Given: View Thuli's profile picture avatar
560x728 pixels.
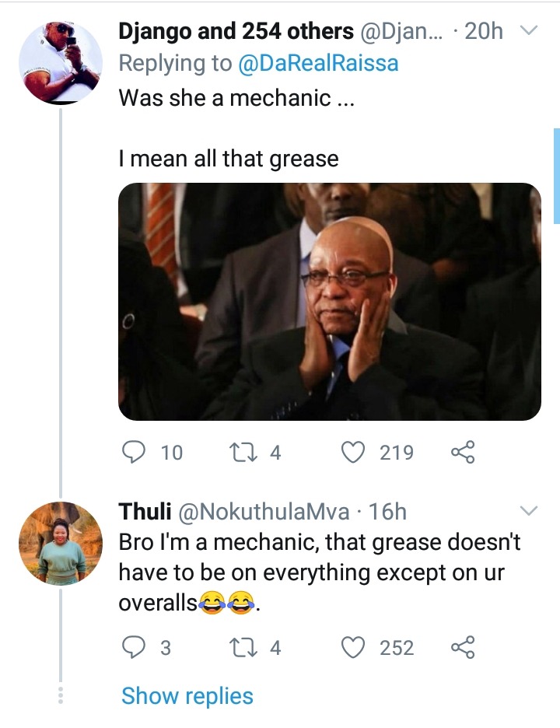Looking at the screenshot, I should [61, 543].
